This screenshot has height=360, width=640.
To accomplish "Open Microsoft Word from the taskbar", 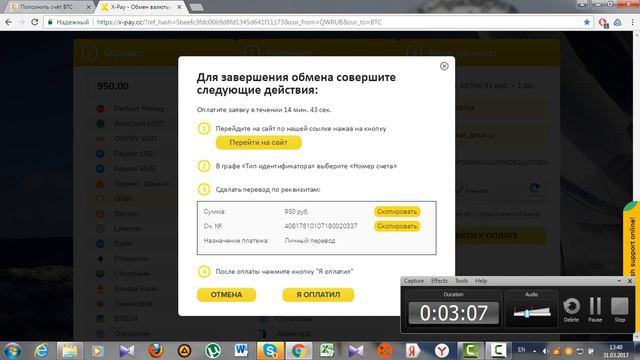I will (241, 351).
